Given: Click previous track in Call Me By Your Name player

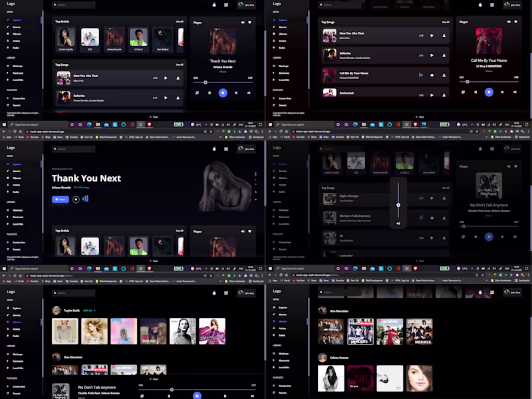Looking at the screenshot, I should click(x=475, y=92).
